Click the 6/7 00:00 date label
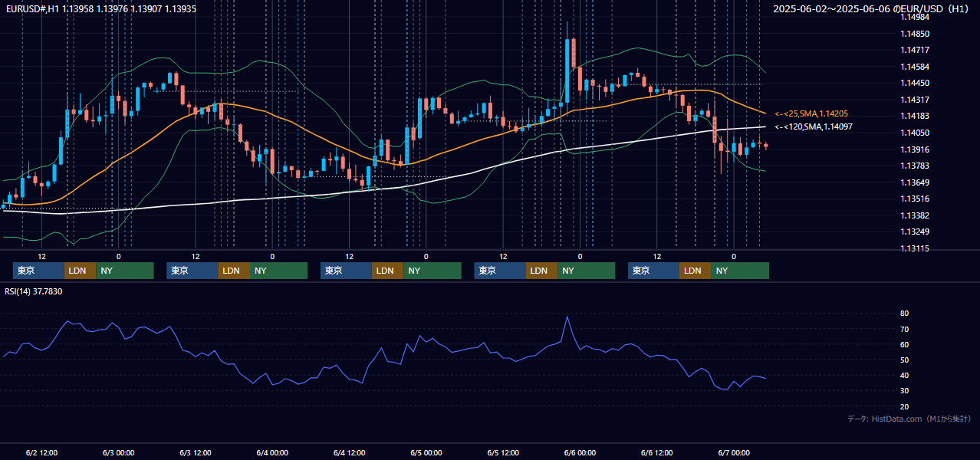Viewport: 980px width, 460px height. click(x=733, y=452)
